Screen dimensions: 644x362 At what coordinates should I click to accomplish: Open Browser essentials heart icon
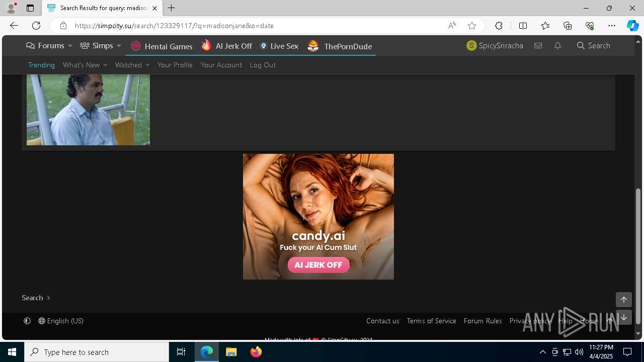click(590, 26)
